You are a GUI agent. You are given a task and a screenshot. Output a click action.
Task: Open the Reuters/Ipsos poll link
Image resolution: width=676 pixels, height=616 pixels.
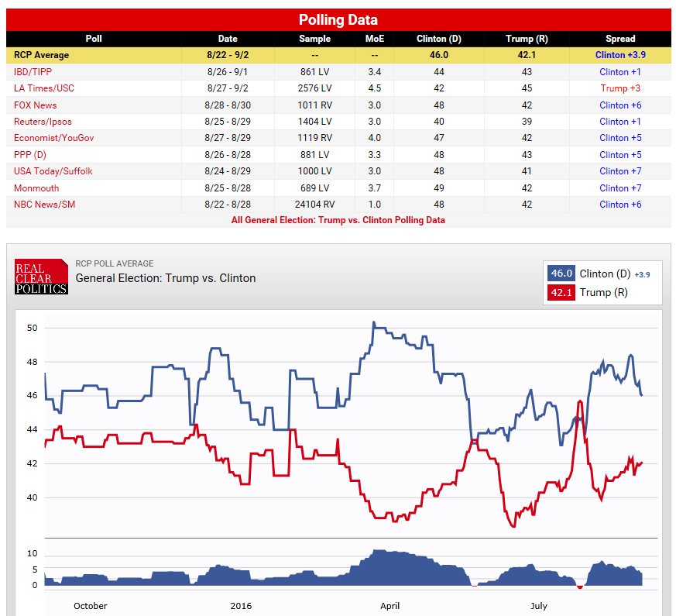click(43, 122)
